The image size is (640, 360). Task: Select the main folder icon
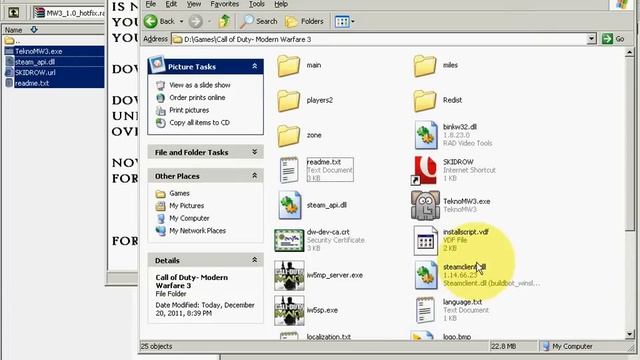click(289, 66)
